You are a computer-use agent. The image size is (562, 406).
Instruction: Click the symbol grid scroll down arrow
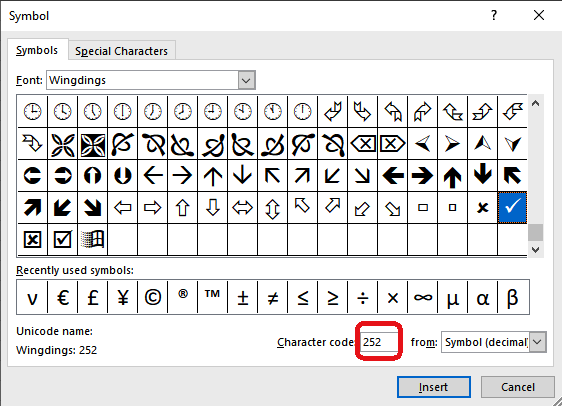coord(535,250)
